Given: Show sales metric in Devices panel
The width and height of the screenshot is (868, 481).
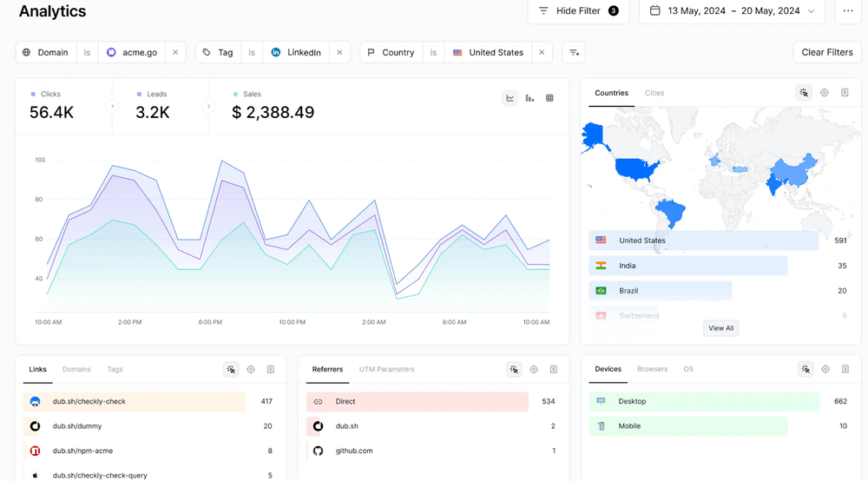Looking at the screenshot, I should pyautogui.click(x=845, y=370).
